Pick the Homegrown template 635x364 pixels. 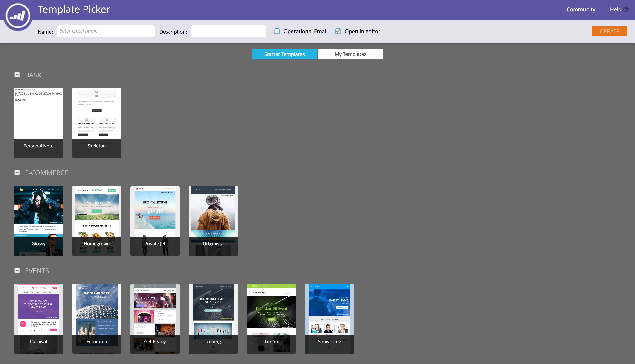(x=97, y=221)
